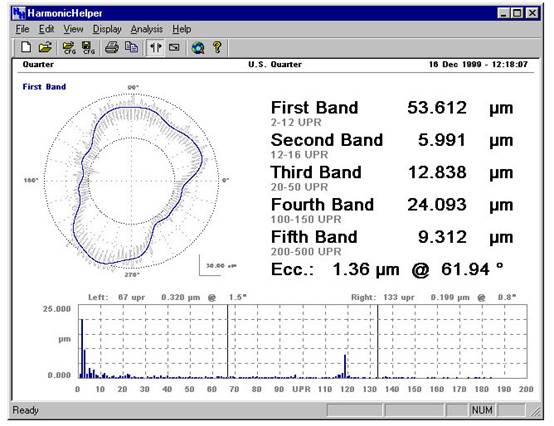The height and width of the screenshot is (426, 554).
Task: Select the Third Band result row
Action: pyautogui.click(x=392, y=177)
